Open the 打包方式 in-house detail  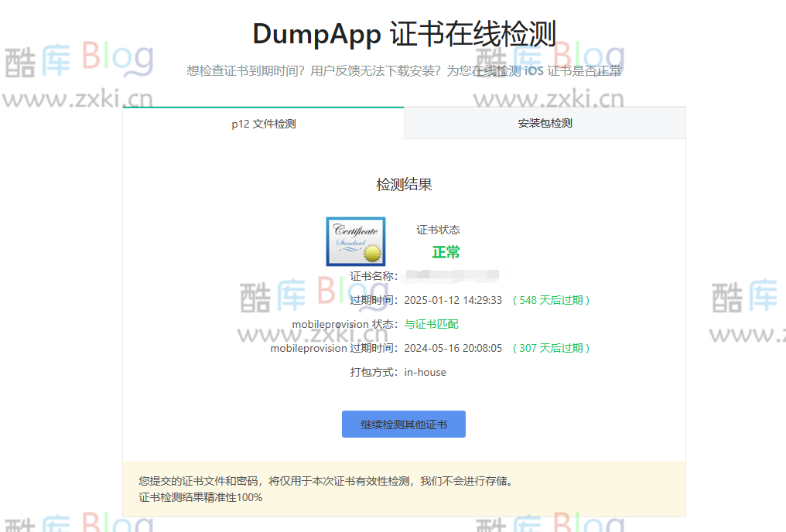click(x=424, y=372)
